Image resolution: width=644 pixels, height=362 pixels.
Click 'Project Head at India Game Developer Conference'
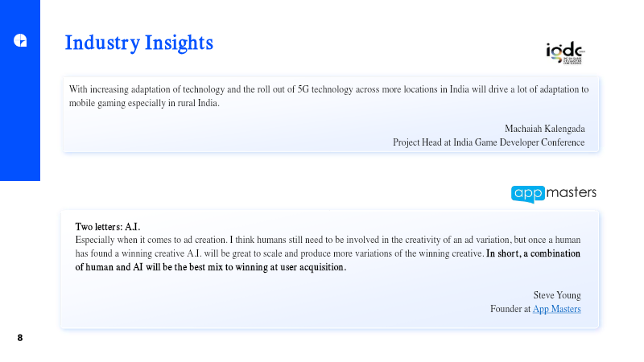(x=489, y=142)
